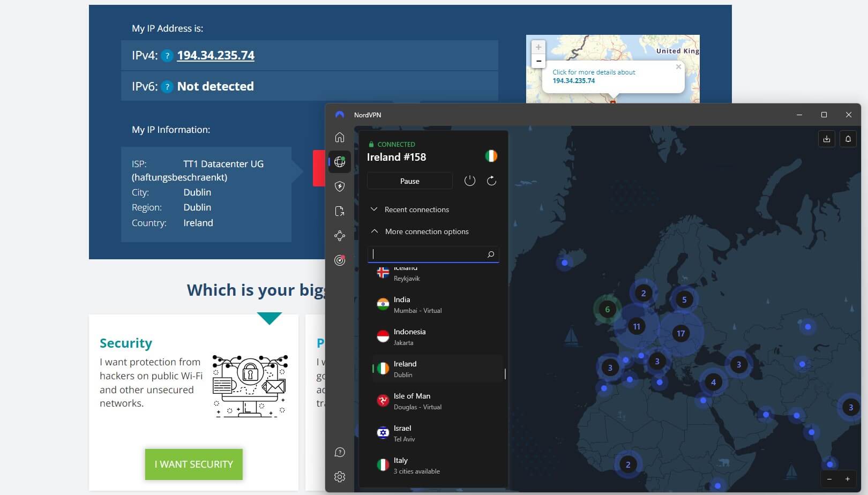Close the IP details map popup
The width and height of the screenshot is (868, 495).
pos(678,67)
